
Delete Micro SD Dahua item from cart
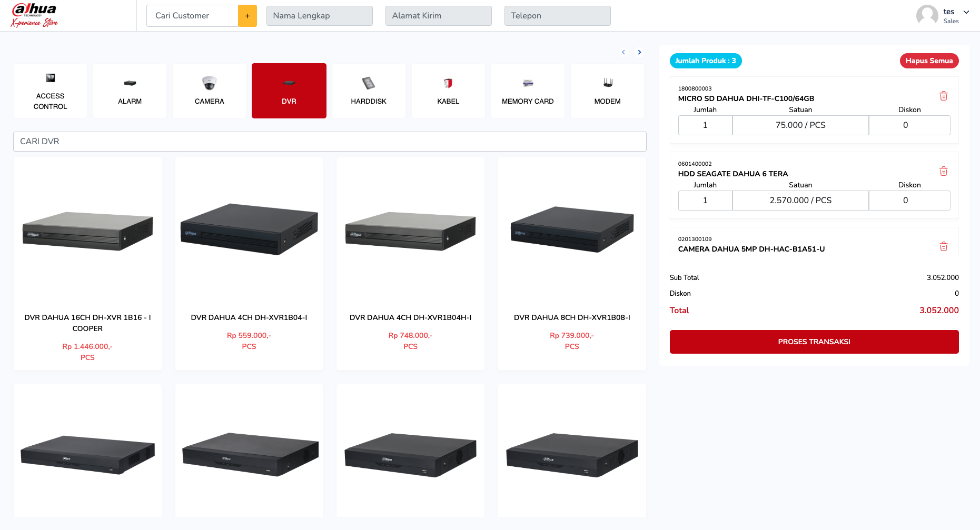pyautogui.click(x=944, y=96)
